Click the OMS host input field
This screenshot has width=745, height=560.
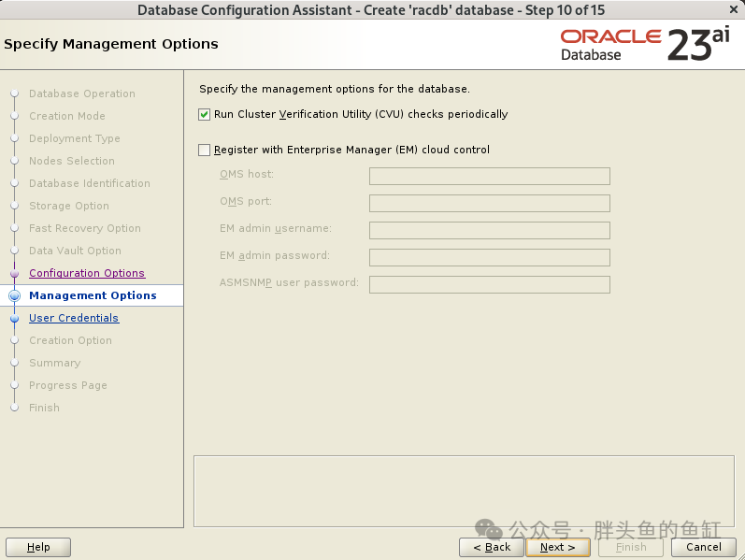point(490,176)
